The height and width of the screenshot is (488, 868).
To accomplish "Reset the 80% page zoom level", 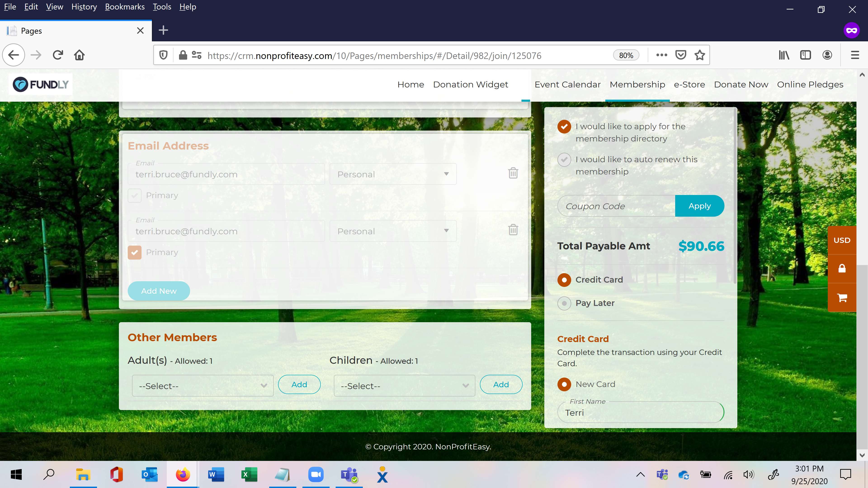I will click(x=626, y=55).
